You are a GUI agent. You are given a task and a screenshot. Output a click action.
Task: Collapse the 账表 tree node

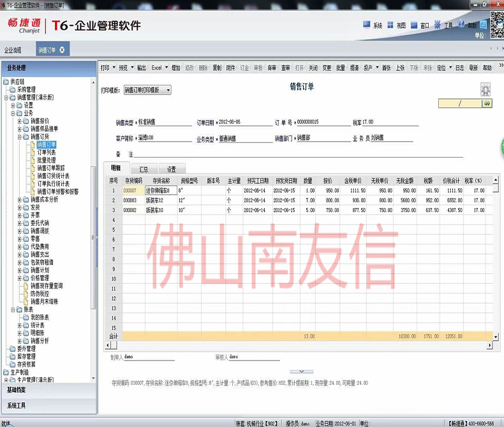(x=13, y=310)
